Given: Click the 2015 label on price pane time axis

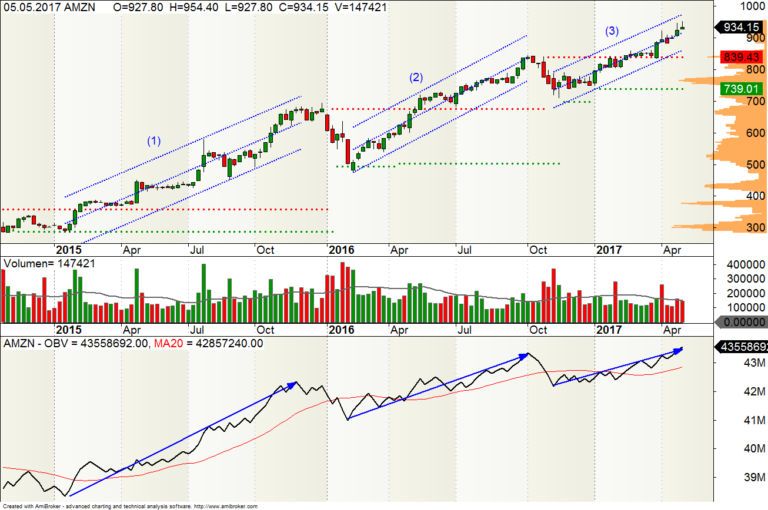Looking at the screenshot, I should pos(69,250).
